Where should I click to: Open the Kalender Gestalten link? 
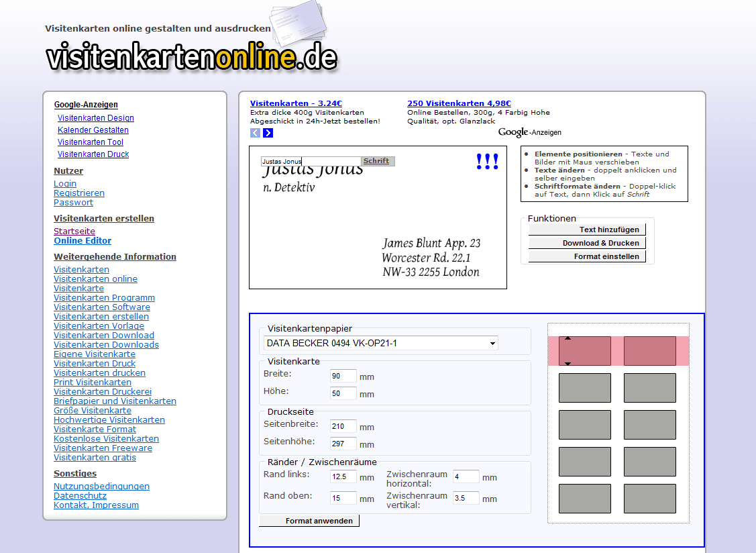click(x=93, y=130)
